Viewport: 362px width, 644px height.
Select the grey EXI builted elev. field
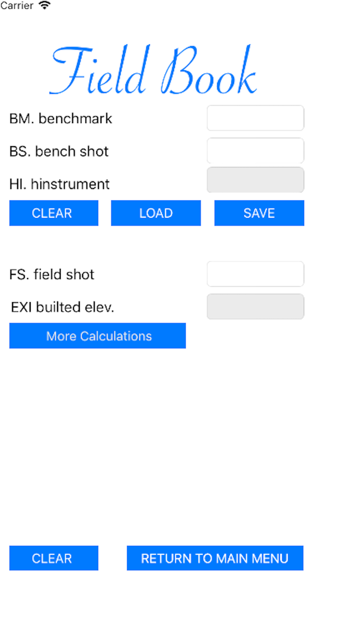tap(255, 307)
